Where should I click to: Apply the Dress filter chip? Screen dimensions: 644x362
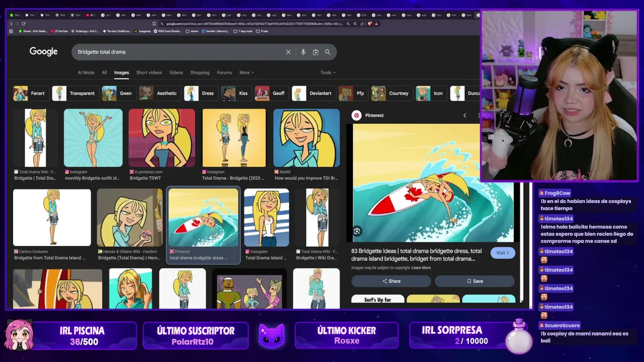pos(201,93)
